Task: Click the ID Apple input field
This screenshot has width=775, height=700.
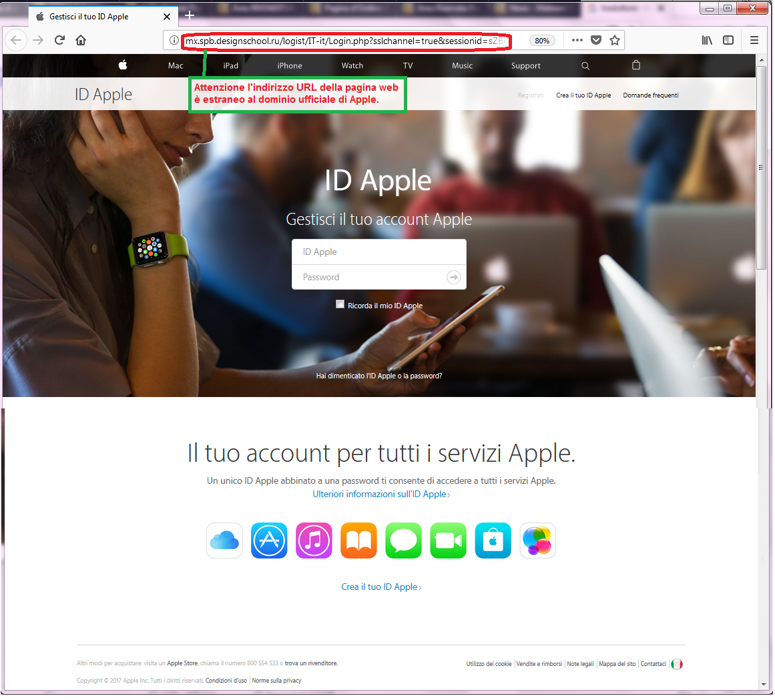Action: click(380, 252)
